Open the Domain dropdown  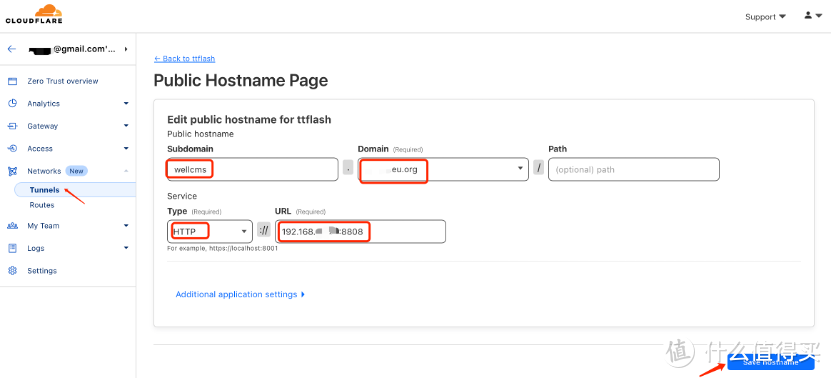pos(443,169)
